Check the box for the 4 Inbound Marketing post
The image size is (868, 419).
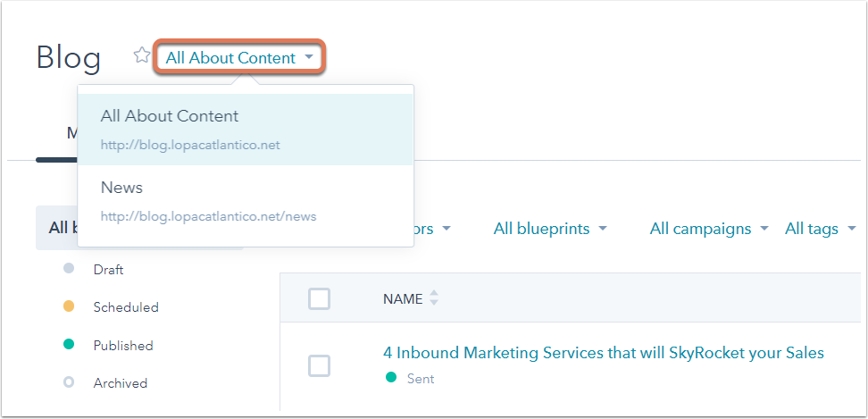[319, 366]
